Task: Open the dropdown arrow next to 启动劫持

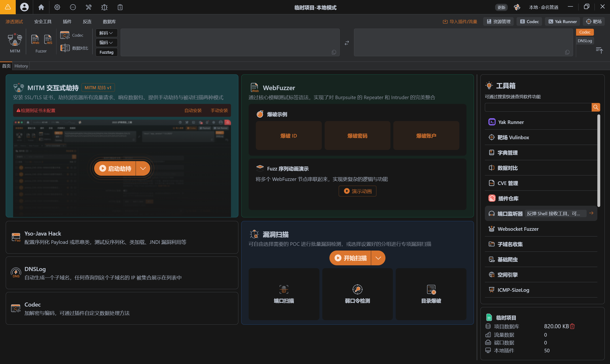Action: tap(143, 169)
